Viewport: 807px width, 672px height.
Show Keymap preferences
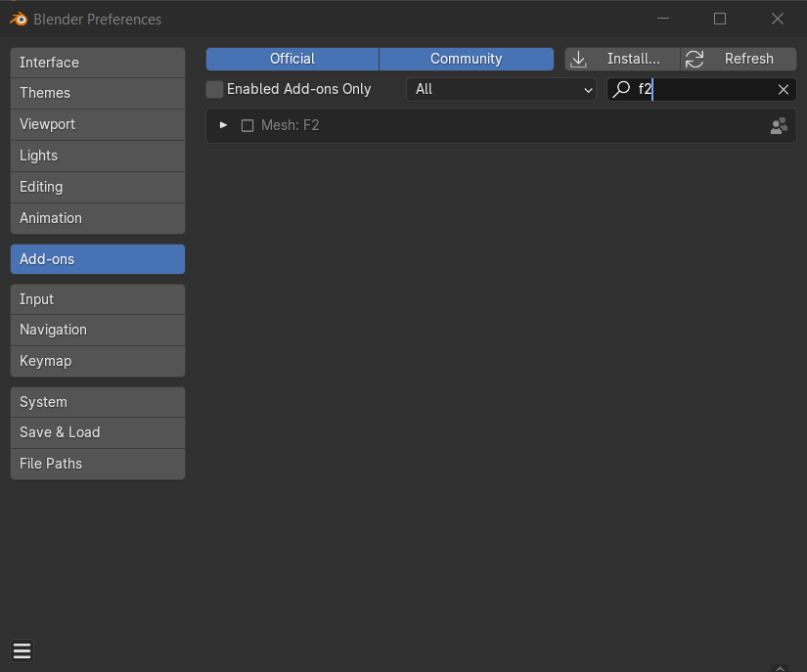click(x=98, y=361)
